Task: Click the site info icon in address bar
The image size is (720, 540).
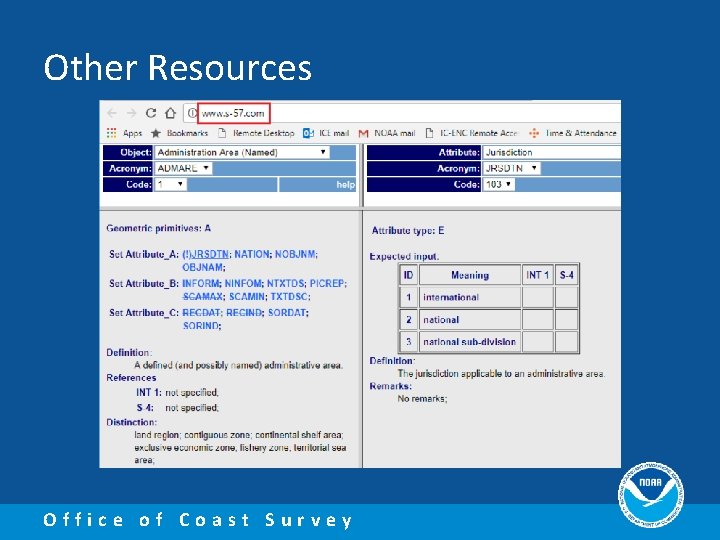Action: pos(191,113)
